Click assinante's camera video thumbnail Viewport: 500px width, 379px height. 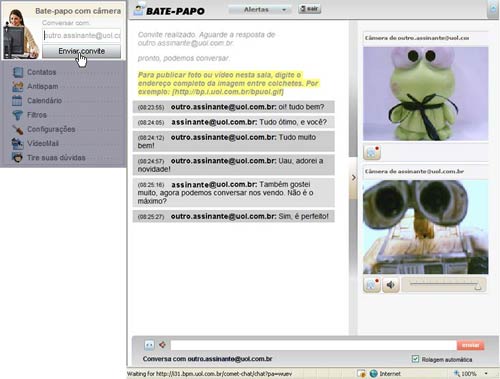pyautogui.click(x=425, y=227)
